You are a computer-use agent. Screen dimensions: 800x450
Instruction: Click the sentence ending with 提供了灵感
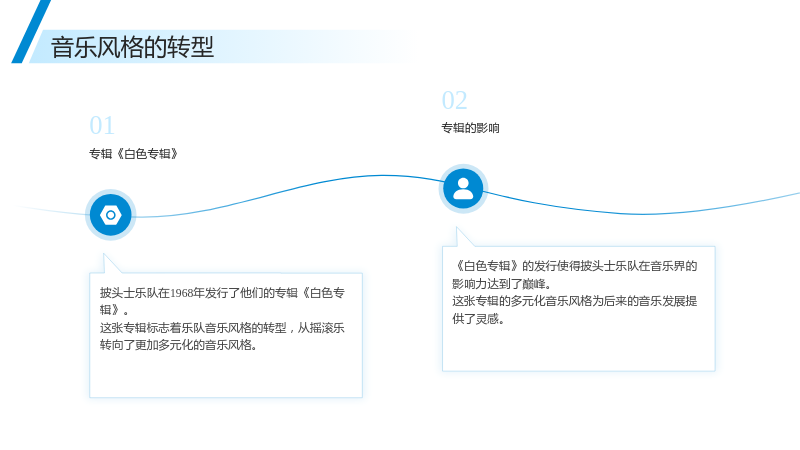point(574,310)
